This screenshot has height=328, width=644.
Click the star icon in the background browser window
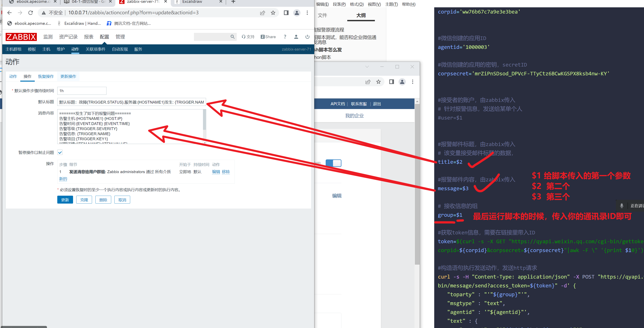378,82
